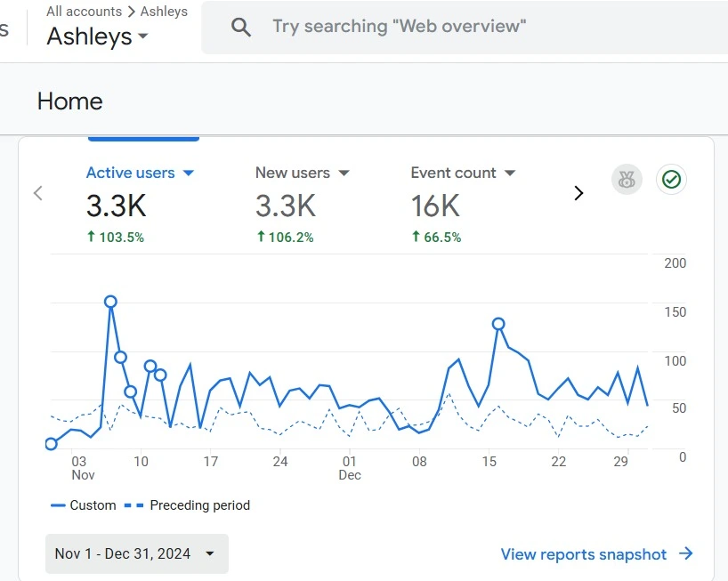Click the gray medal badge icon
The height and width of the screenshot is (581, 728).
(627, 180)
